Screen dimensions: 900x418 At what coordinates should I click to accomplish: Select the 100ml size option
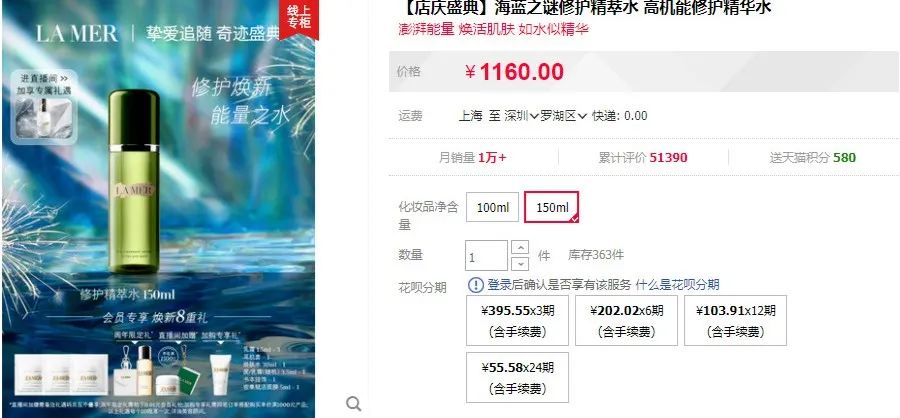492,207
